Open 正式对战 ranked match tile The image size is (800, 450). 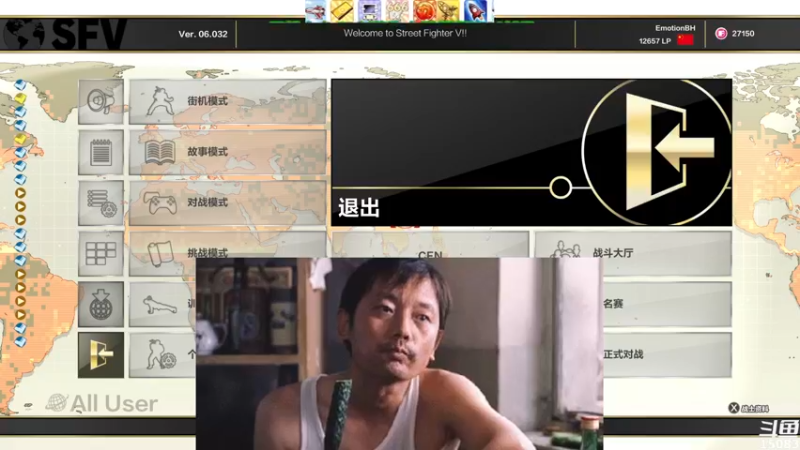(667, 355)
